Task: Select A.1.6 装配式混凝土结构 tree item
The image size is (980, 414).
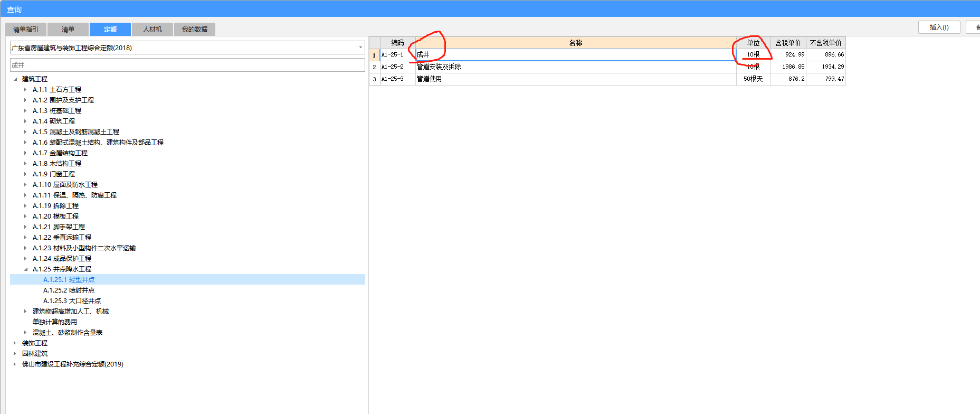Action: [98, 143]
